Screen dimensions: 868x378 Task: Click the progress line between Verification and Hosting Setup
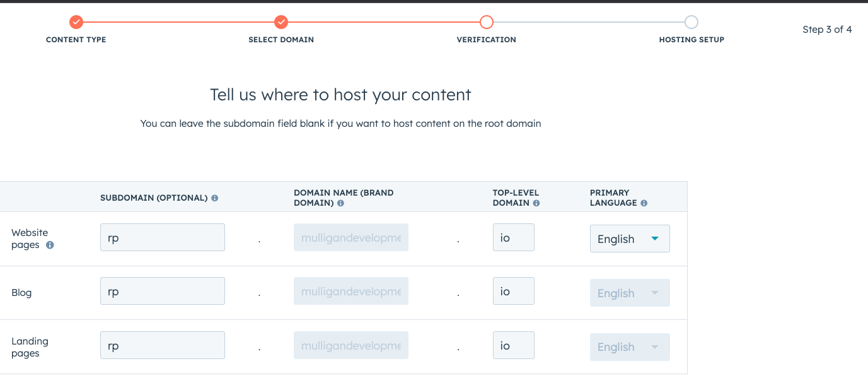coord(589,22)
